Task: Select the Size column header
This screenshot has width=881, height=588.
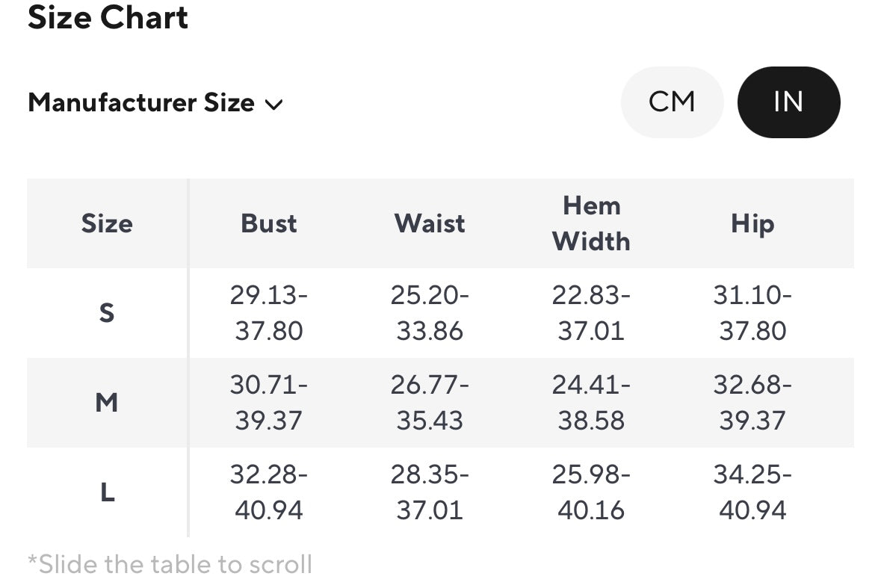Action: pos(107,223)
